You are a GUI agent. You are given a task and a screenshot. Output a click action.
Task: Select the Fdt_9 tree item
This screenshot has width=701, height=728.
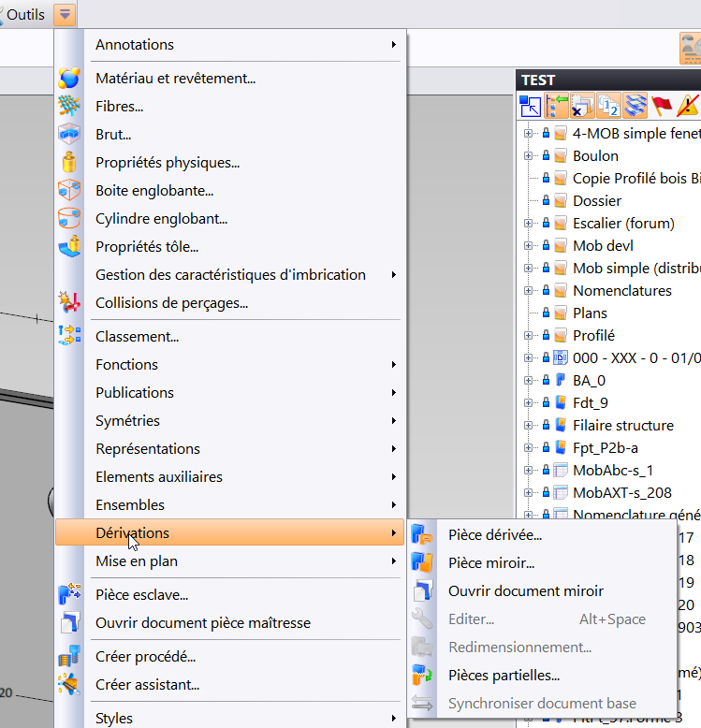[x=590, y=403]
